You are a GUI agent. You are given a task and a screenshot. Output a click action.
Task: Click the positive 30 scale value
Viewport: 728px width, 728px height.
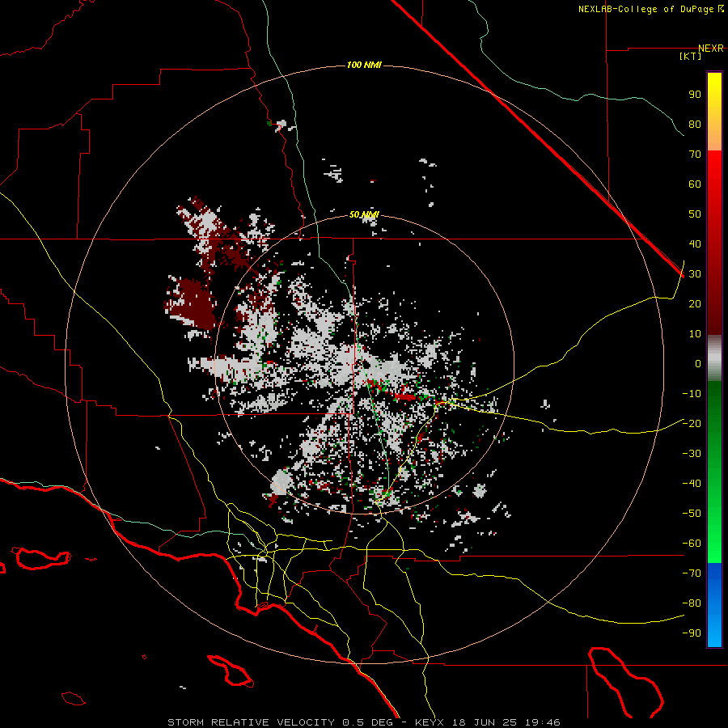point(695,274)
